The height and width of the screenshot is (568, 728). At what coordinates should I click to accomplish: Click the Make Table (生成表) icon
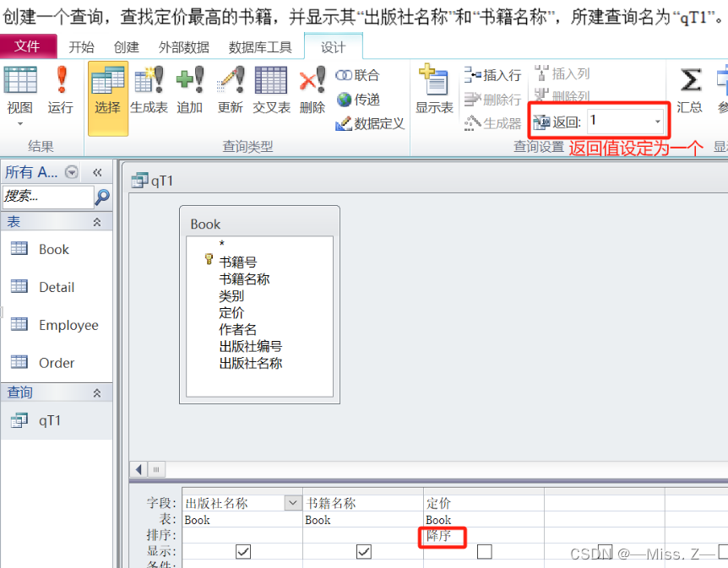pos(149,90)
